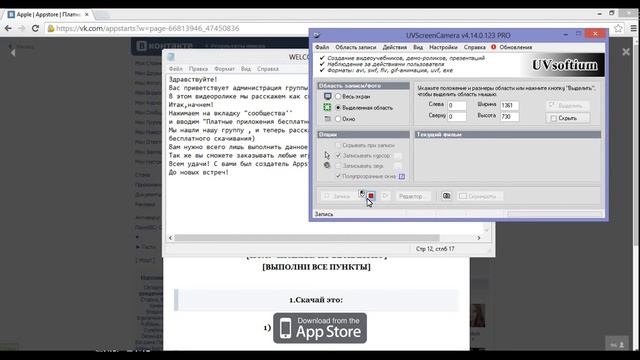
Task: Click the Запись button
Action: coord(338,196)
